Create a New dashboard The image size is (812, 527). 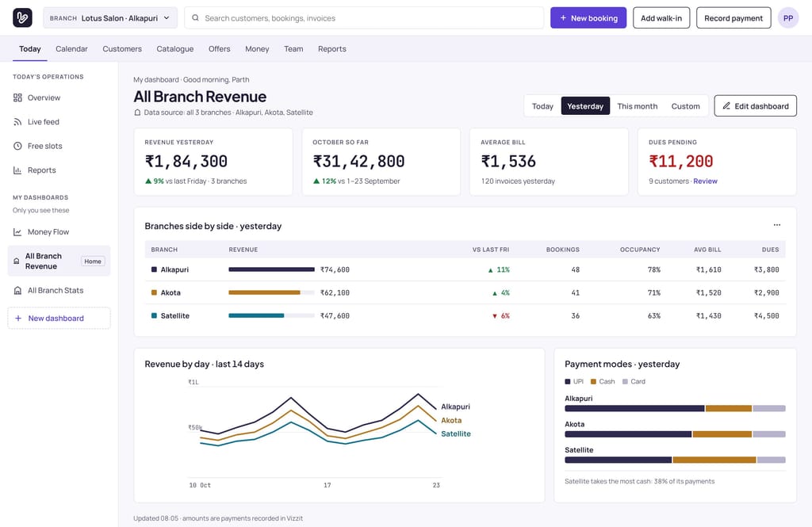[59, 319]
